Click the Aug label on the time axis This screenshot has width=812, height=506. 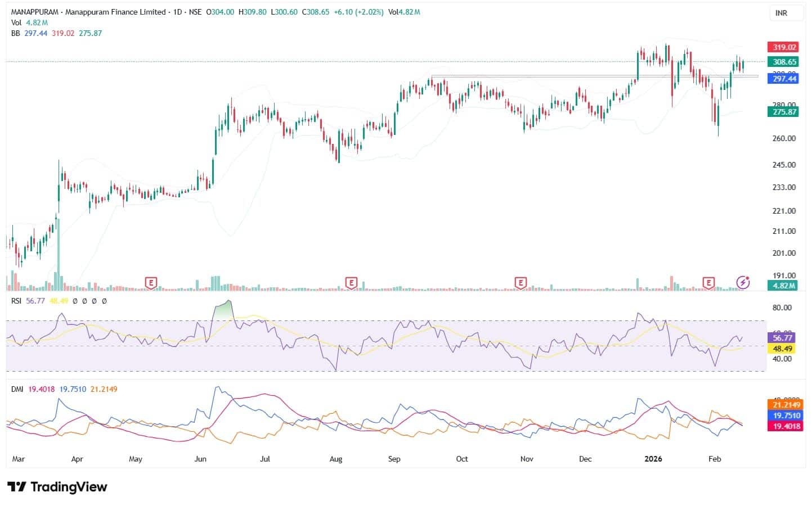[335, 459]
